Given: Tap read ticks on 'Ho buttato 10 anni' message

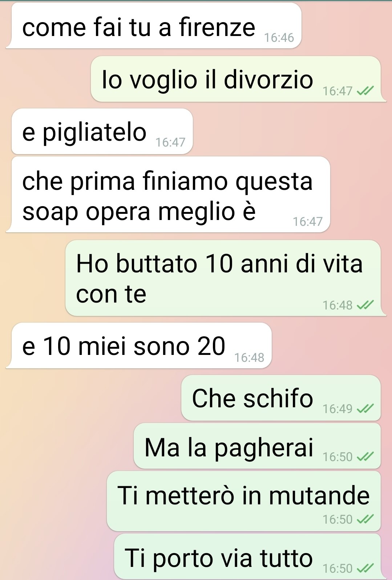Looking at the screenshot, I should coord(365,305).
